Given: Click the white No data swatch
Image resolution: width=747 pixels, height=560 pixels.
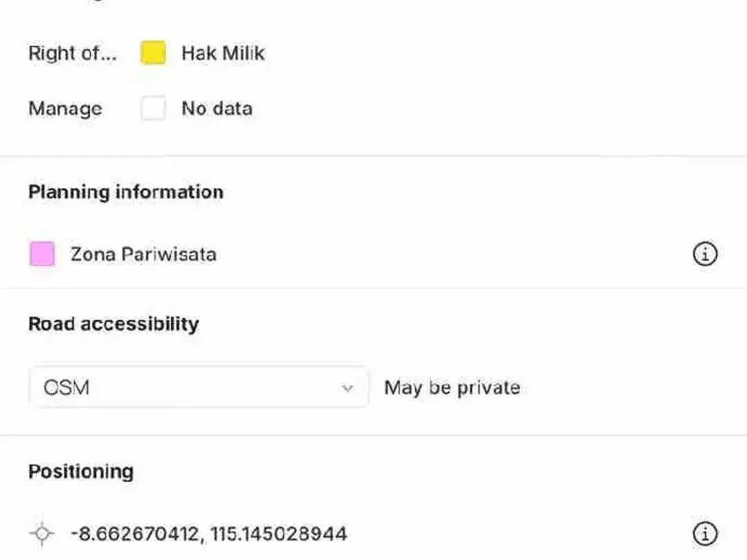Looking at the screenshot, I should tap(153, 108).
